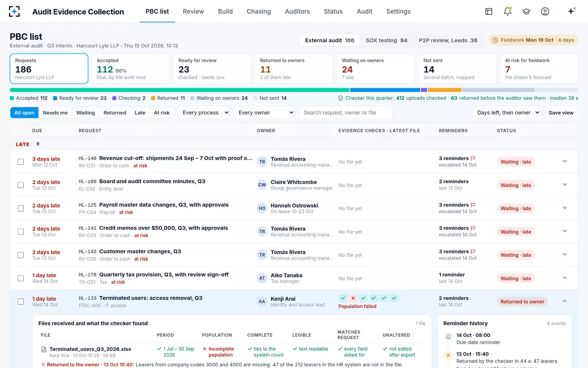
Task: Check the HL-141 Credit memos row
Action: pyautogui.click(x=20, y=232)
